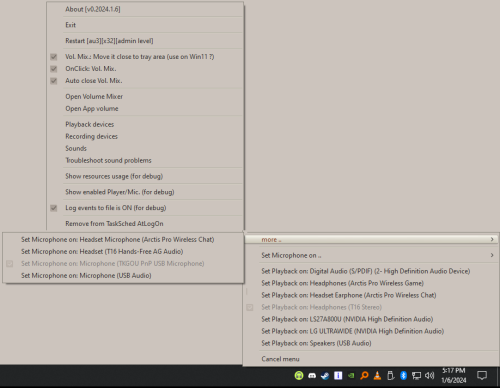Click the taskbar clock showing 5:17 PM

click(x=454, y=375)
